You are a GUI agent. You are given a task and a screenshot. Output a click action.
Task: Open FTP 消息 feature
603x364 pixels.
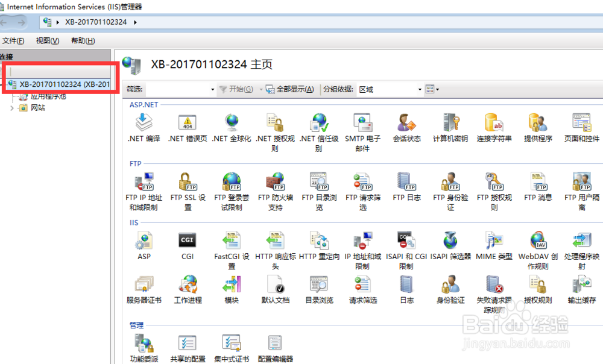pos(538,187)
